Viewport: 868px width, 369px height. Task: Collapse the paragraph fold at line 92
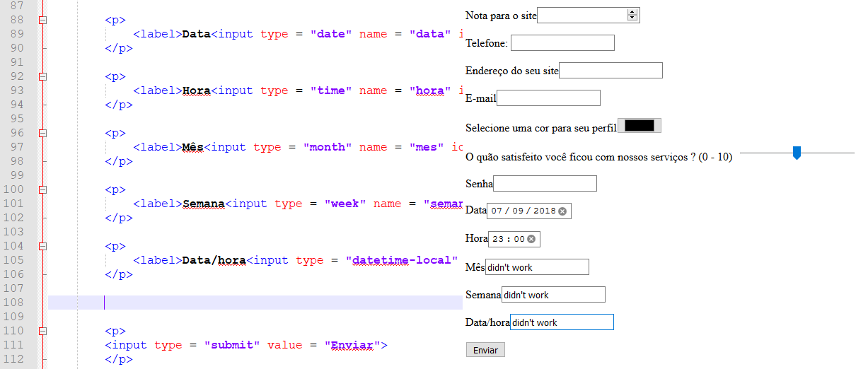tap(42, 77)
